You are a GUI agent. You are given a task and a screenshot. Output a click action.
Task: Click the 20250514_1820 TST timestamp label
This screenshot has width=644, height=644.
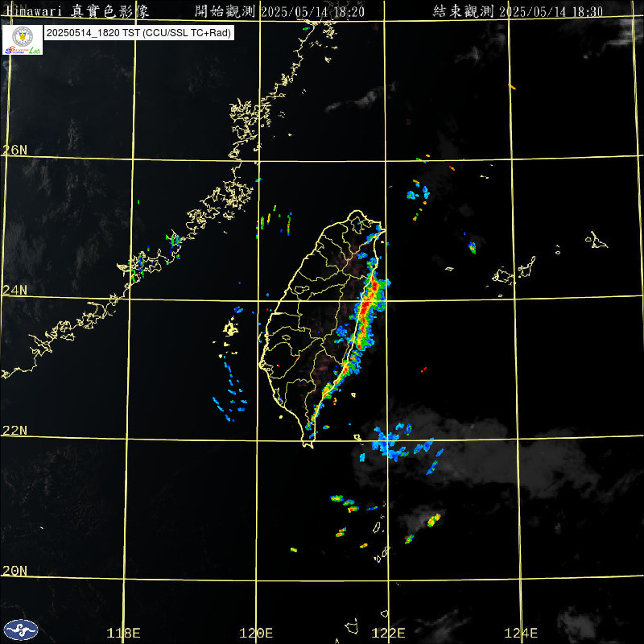click(138, 33)
